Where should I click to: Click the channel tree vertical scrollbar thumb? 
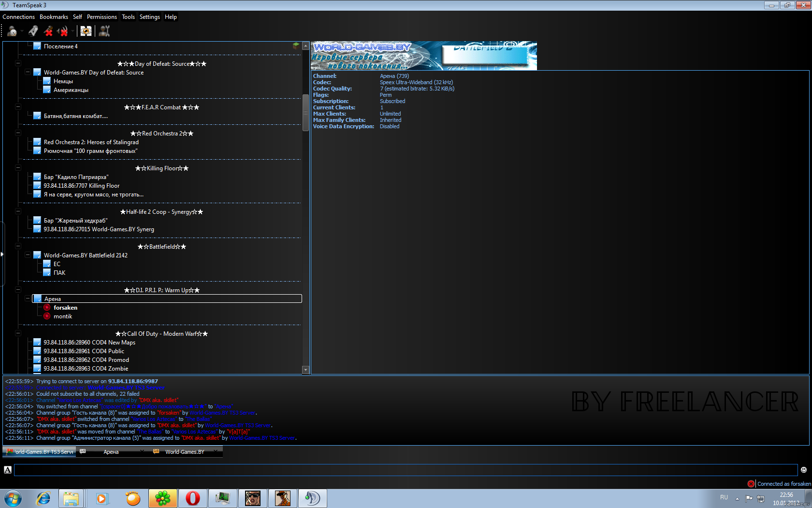pyautogui.click(x=305, y=113)
